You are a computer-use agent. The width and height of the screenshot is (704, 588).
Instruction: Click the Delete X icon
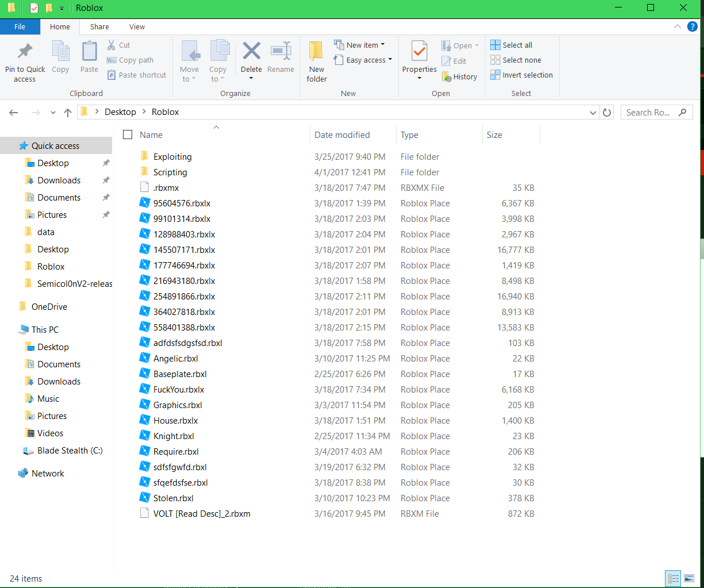click(x=251, y=51)
